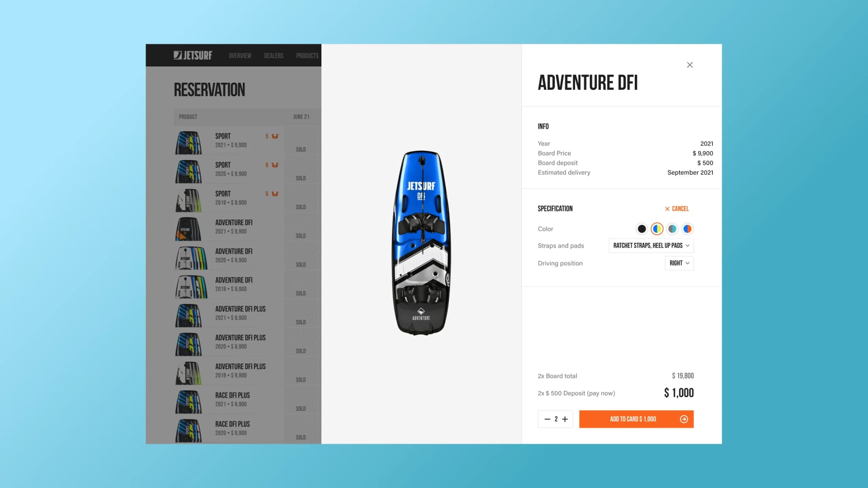This screenshot has width=868, height=488.
Task: Open the Products menu item
Action: (307, 56)
